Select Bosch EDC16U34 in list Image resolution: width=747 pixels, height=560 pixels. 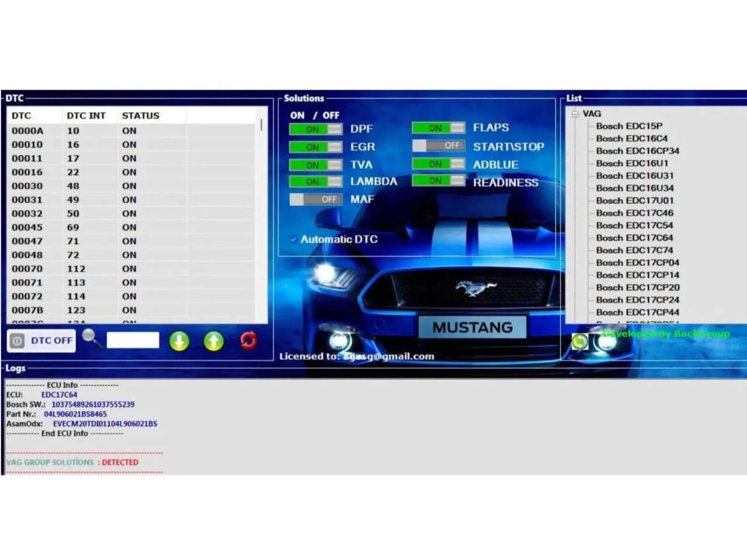(x=635, y=188)
